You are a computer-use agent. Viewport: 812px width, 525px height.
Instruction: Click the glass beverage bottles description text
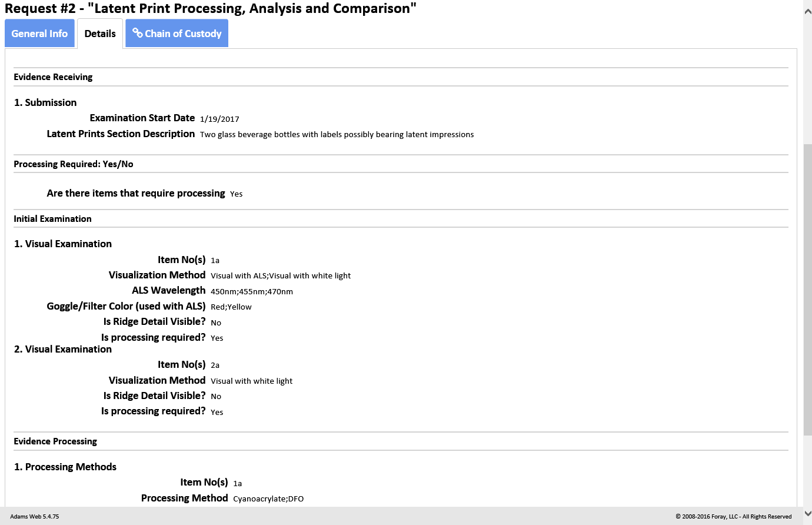tap(337, 135)
